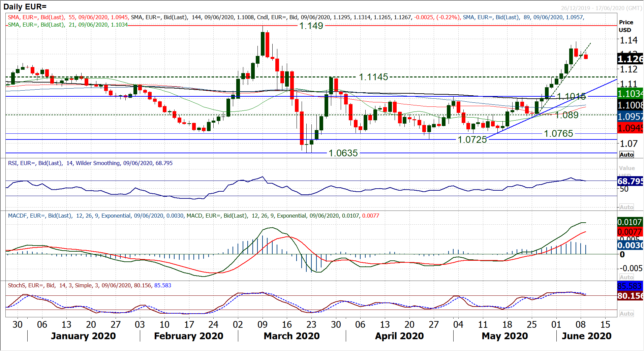The width and height of the screenshot is (644, 351).
Task: Click the green 1.1034 SMA price tag
Action: (630, 94)
